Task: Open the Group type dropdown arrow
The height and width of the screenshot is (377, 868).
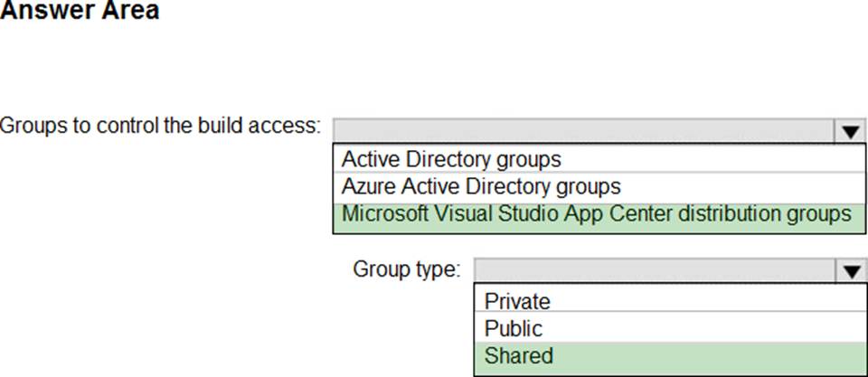Action: (x=850, y=270)
